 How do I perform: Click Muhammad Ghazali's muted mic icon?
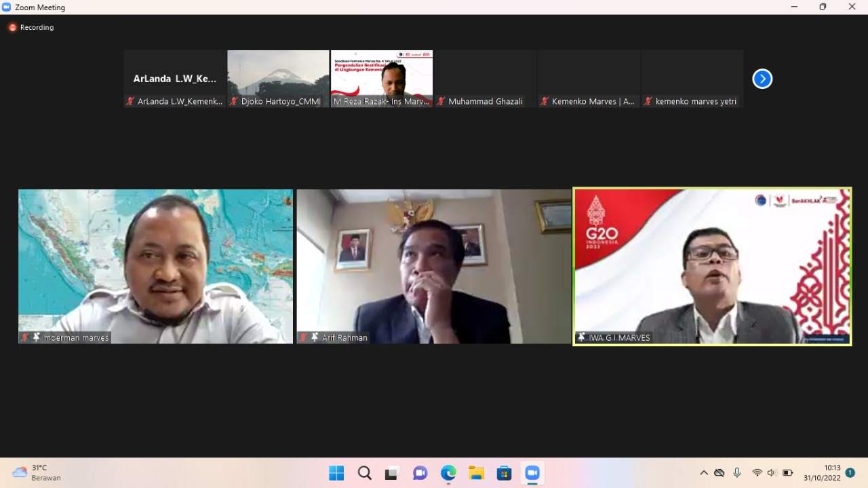tap(441, 101)
